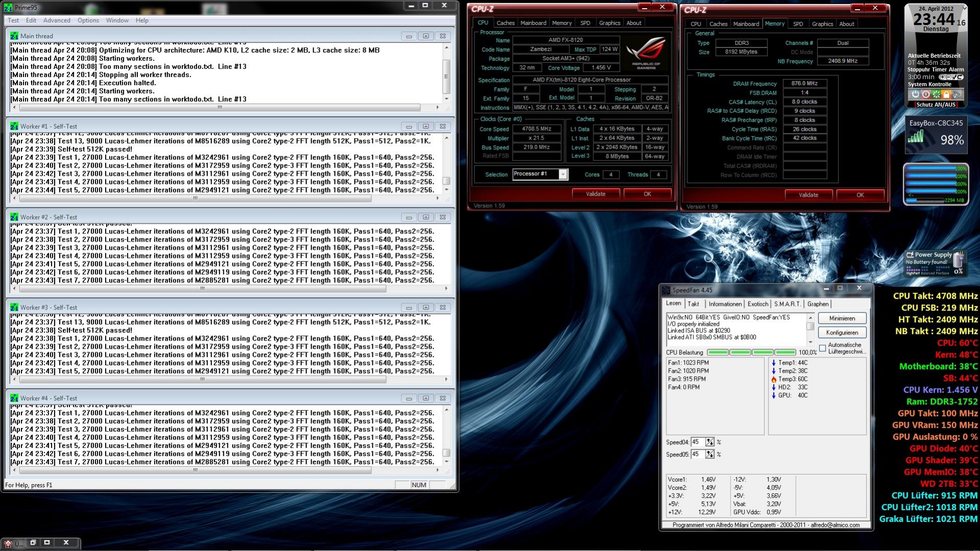
Task: Open the Edit menu in Prime95
Action: (31, 20)
